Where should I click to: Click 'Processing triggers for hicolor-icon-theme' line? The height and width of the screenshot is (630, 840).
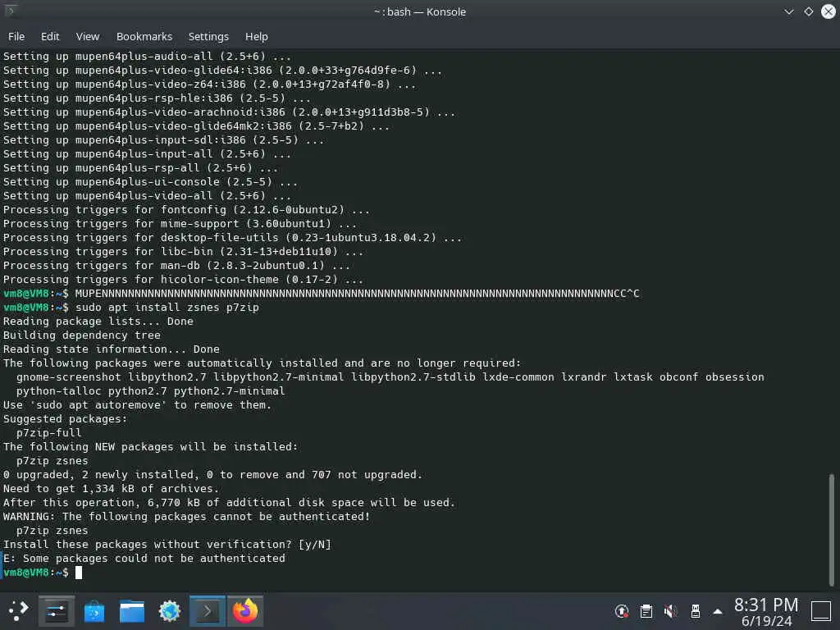pyautogui.click(x=183, y=279)
